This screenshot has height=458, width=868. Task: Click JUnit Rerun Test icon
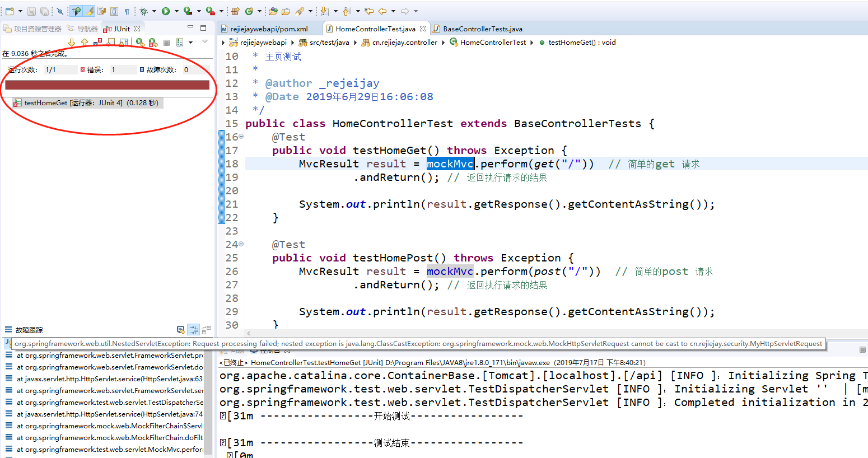coord(140,43)
